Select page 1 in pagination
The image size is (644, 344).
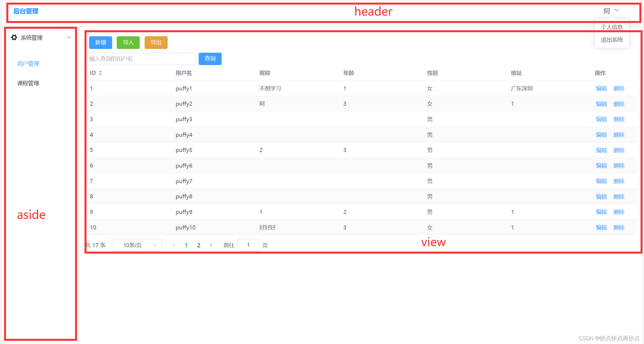coord(186,245)
